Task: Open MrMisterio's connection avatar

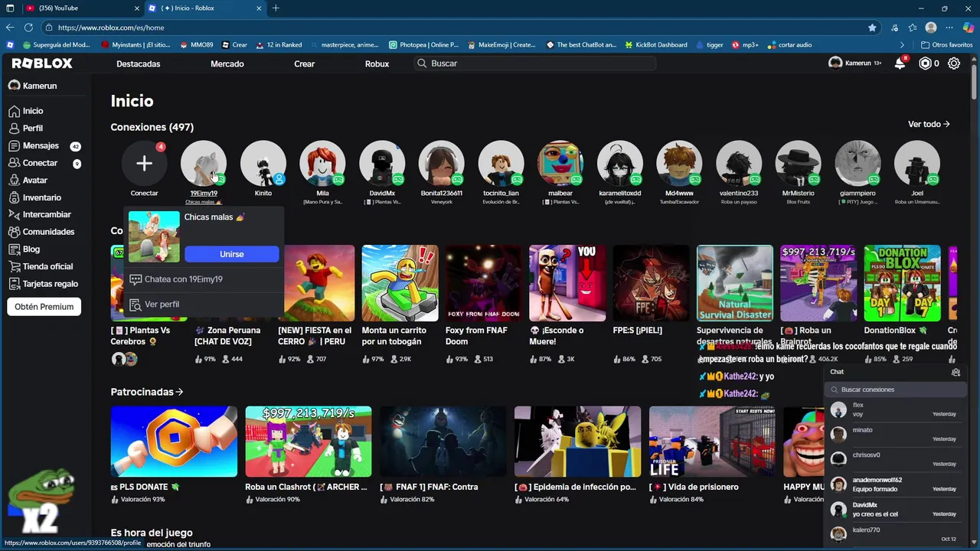Action: (x=798, y=163)
